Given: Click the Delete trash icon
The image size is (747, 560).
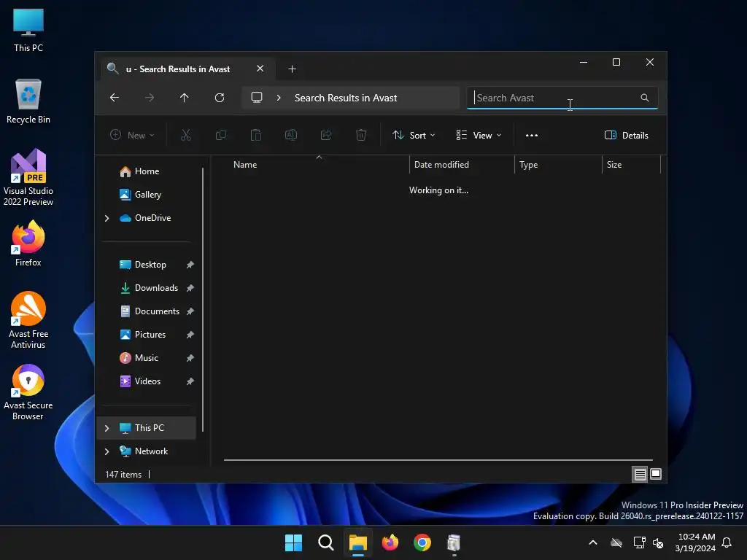Looking at the screenshot, I should tap(361, 135).
